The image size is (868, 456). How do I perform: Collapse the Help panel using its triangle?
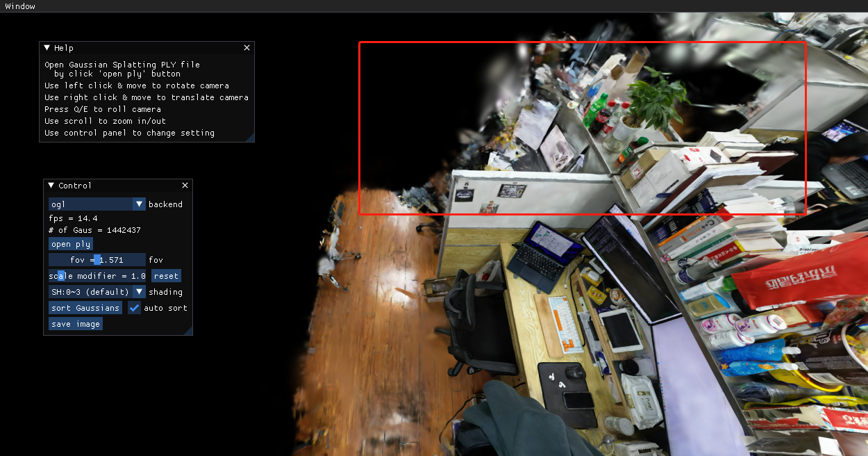[x=47, y=48]
